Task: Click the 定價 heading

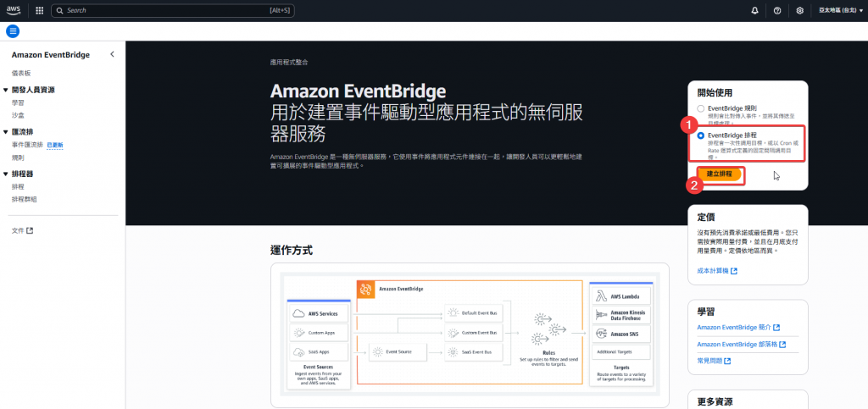Action: coord(706,217)
